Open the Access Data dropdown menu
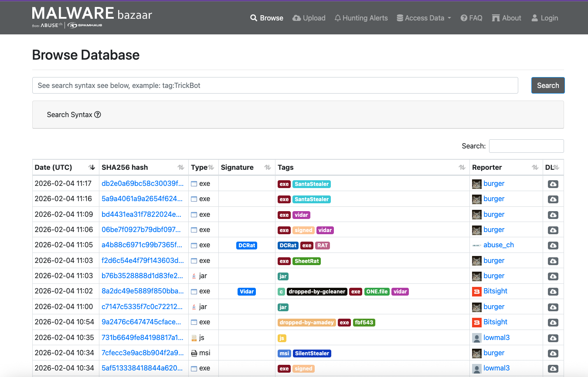 pos(424,18)
